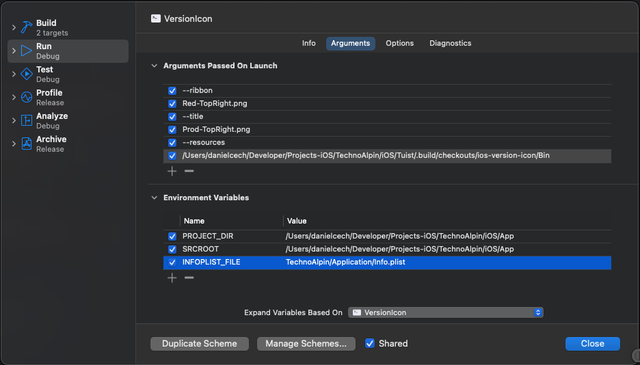Expand the Test action chevron
The image size is (640, 365).
pyautogui.click(x=13, y=74)
